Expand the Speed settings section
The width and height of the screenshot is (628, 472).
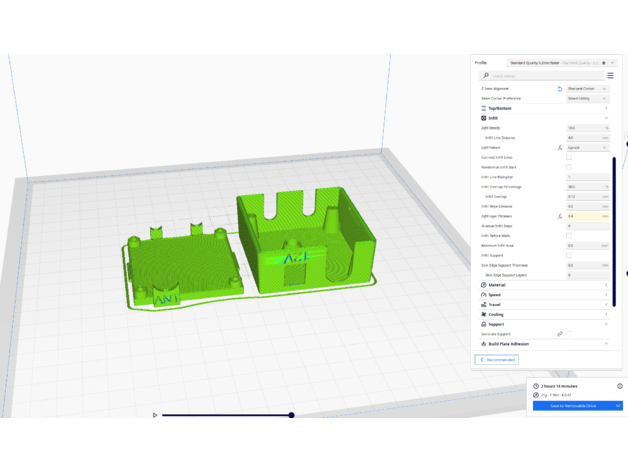click(540, 295)
